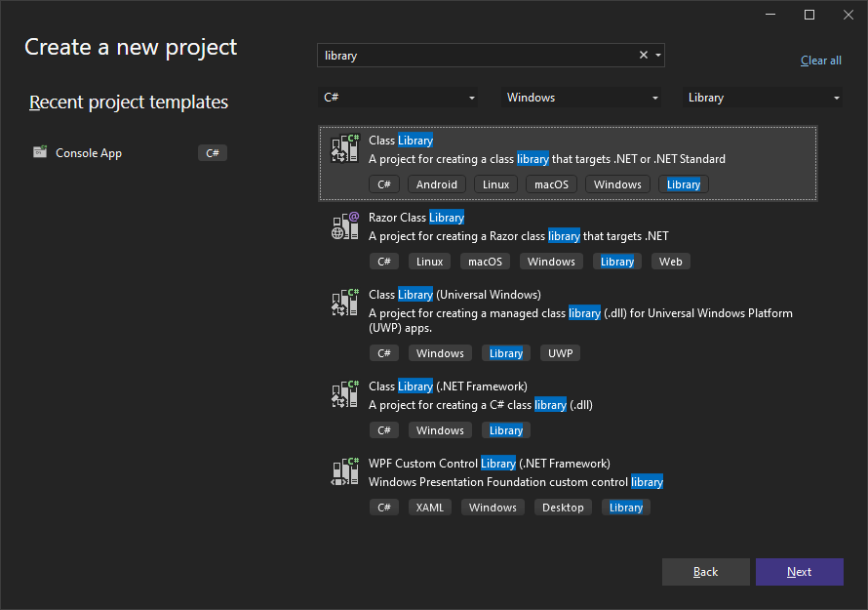
Task: Click the Clear all link
Action: pos(820,61)
